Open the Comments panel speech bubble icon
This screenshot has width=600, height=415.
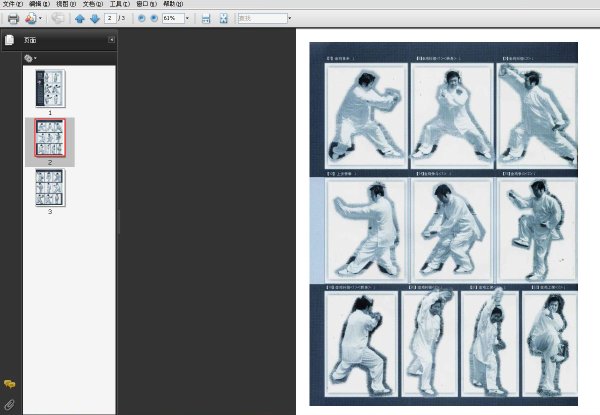point(10,384)
